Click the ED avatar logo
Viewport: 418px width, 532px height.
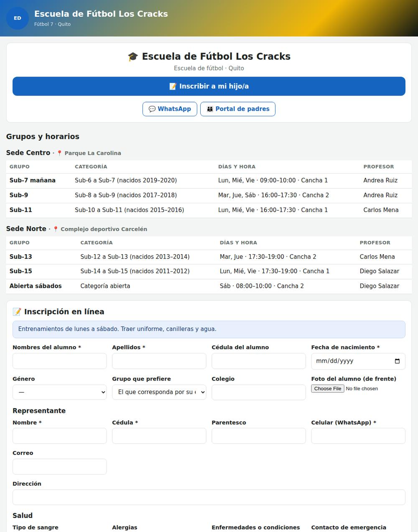tap(18, 18)
